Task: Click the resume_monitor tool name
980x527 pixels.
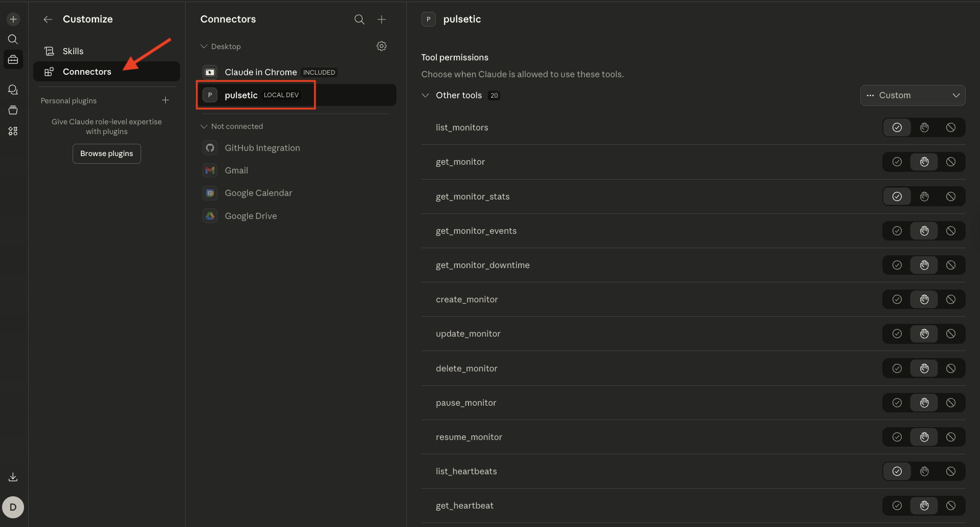Action: tap(469, 437)
